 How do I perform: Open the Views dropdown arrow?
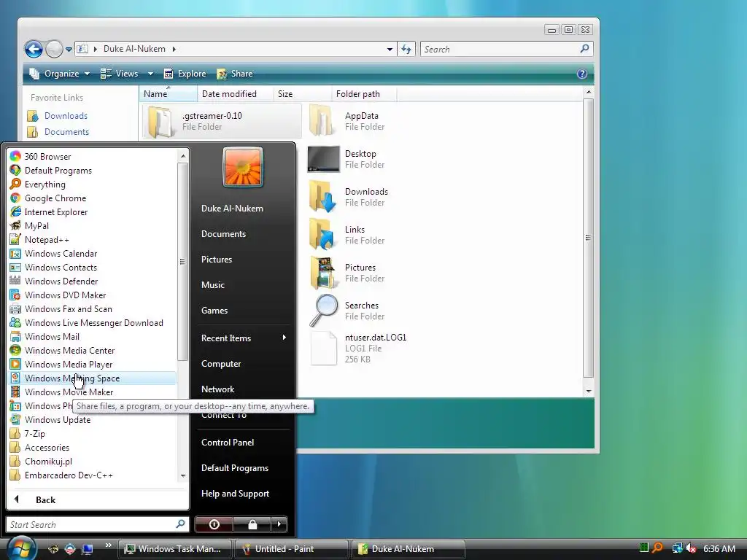pos(150,74)
